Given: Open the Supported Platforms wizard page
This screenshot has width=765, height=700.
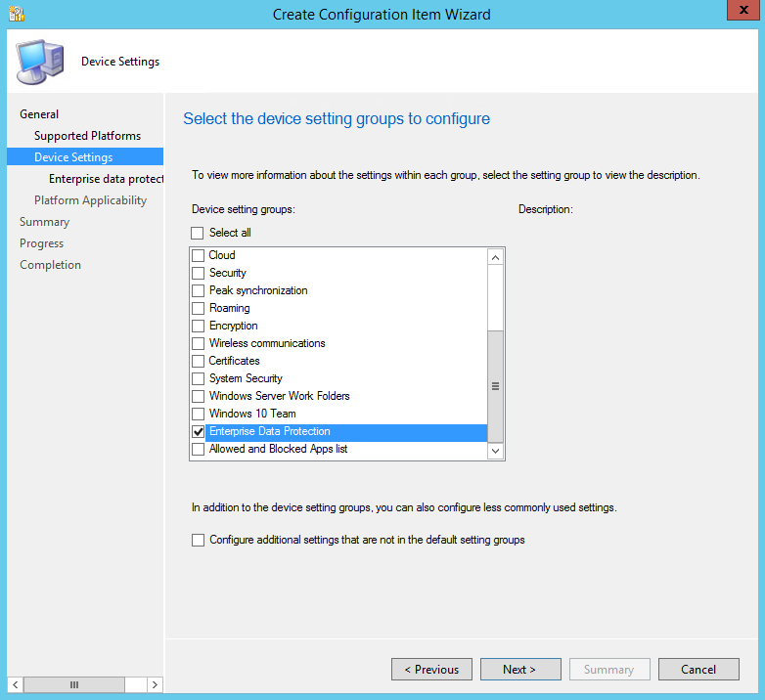Looking at the screenshot, I should coord(87,136).
